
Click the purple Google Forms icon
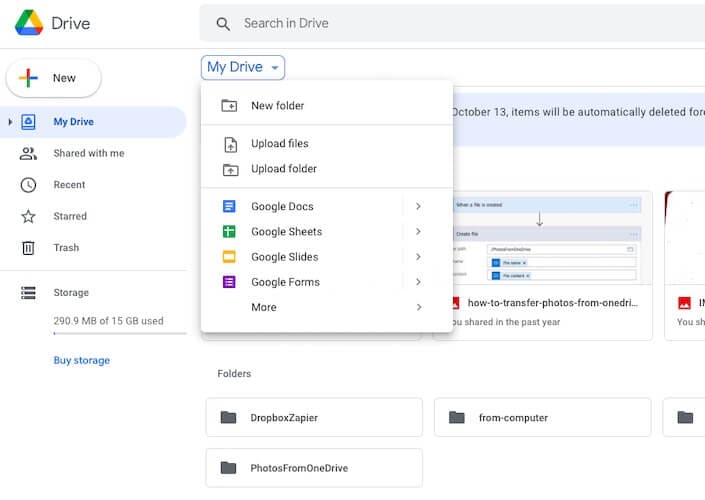point(229,282)
